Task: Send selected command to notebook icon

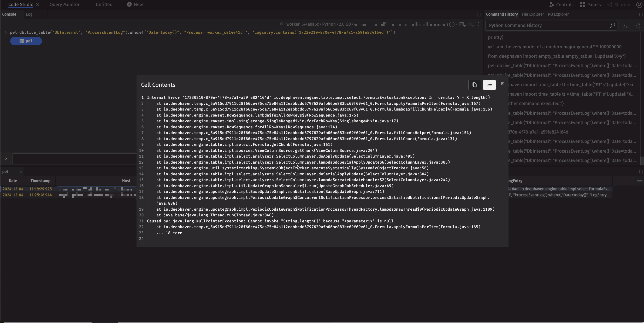Action: (638, 25)
